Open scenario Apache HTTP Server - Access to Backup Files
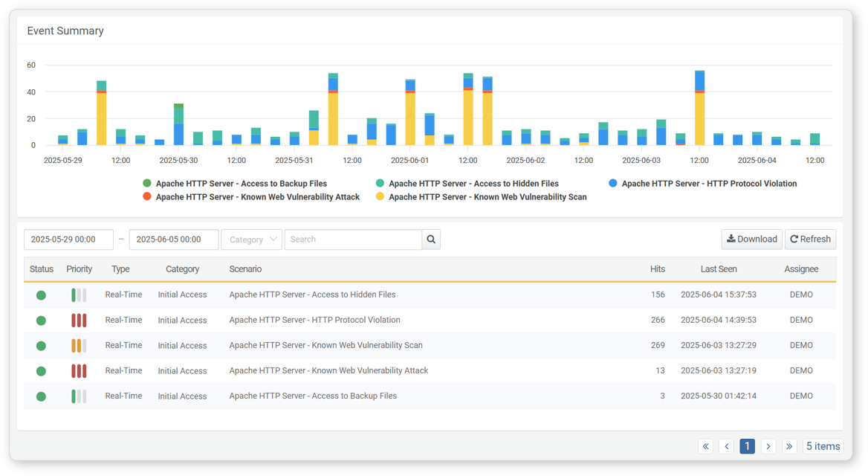This screenshot has width=868, height=476. coord(313,396)
